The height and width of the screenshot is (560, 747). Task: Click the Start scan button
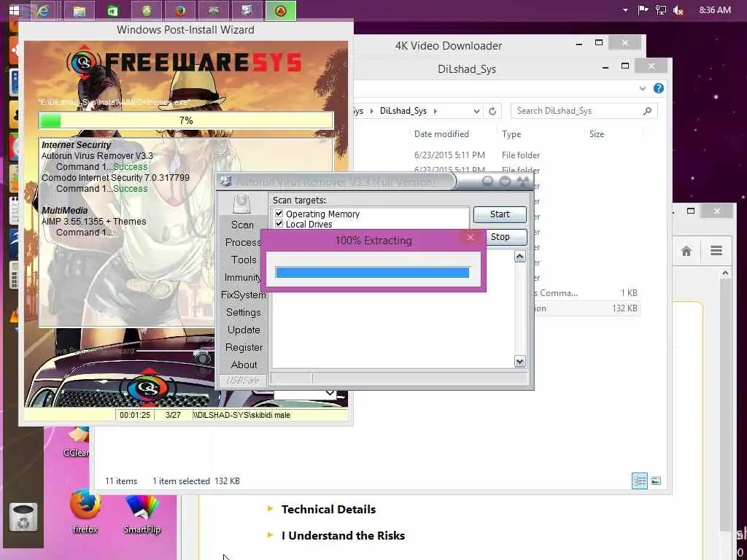(500, 214)
